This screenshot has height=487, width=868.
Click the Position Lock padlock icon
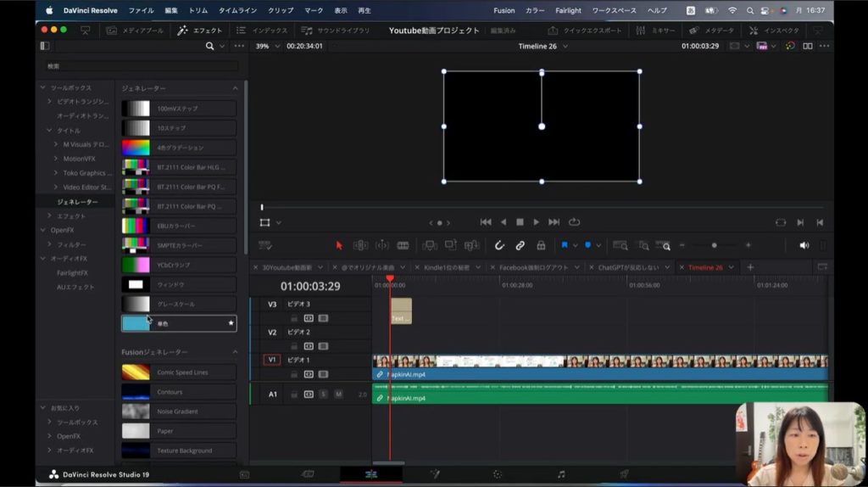pos(540,245)
